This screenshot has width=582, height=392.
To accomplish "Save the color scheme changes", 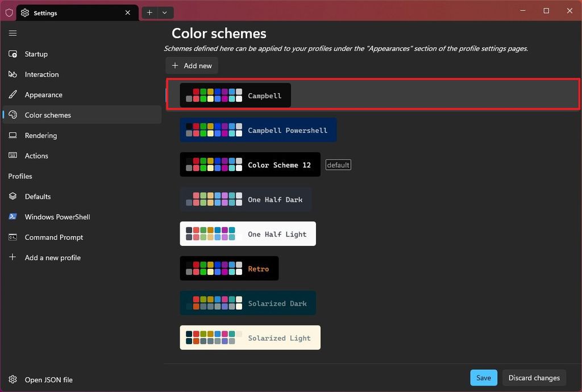I will [483, 377].
